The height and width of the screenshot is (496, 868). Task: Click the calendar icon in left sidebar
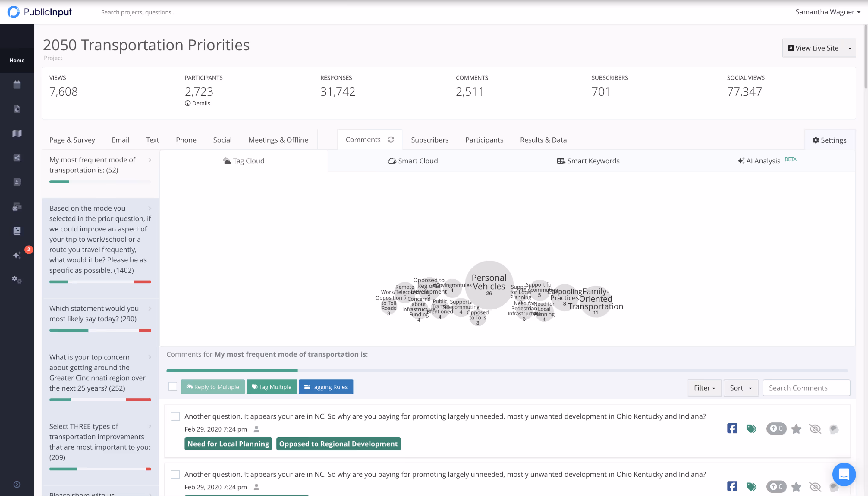point(17,84)
